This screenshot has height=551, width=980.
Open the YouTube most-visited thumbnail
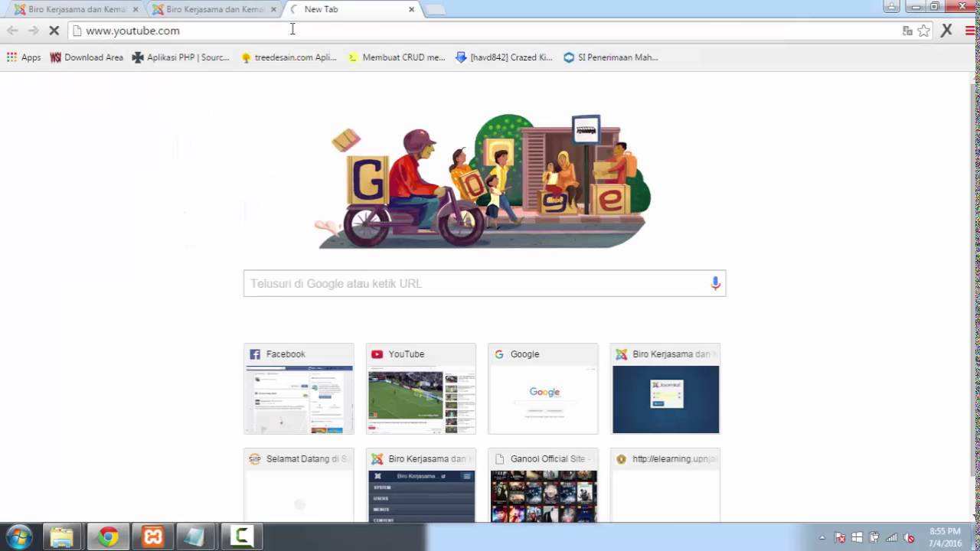pyautogui.click(x=421, y=389)
